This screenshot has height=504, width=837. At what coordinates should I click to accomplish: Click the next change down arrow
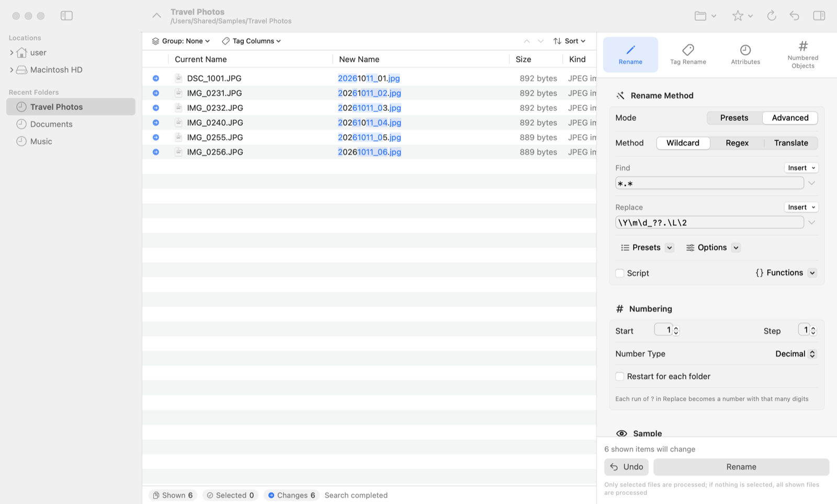[x=541, y=41]
